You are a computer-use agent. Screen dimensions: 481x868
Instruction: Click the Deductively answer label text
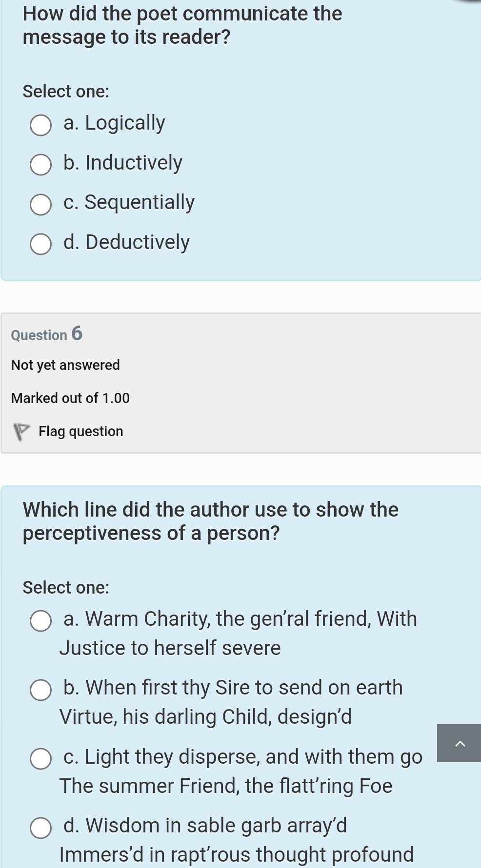click(x=137, y=242)
